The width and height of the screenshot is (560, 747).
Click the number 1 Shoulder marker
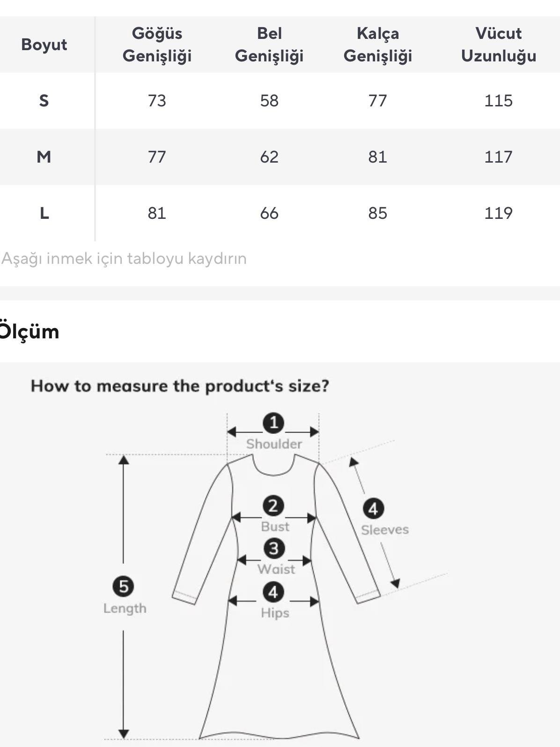point(273,423)
